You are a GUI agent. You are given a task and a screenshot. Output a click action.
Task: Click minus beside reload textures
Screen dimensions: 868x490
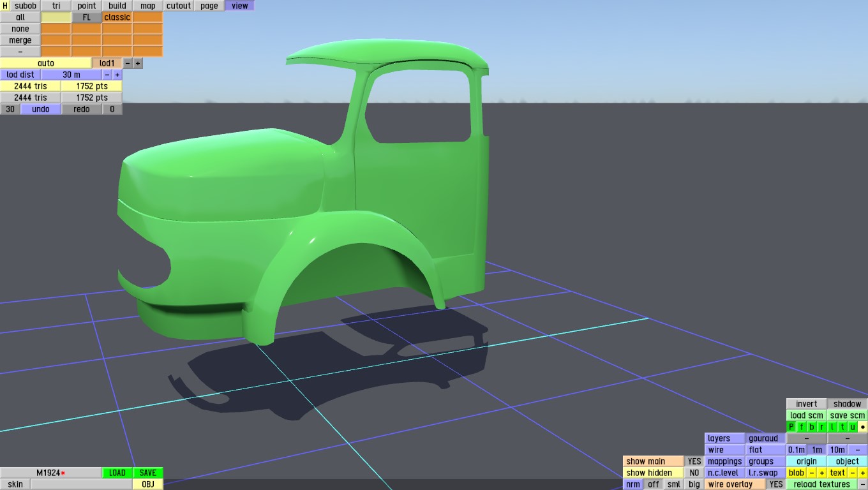pos(863,484)
